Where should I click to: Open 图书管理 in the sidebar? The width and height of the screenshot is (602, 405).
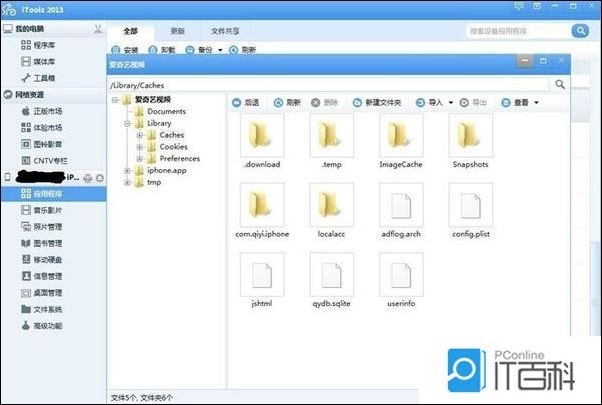click(41, 243)
